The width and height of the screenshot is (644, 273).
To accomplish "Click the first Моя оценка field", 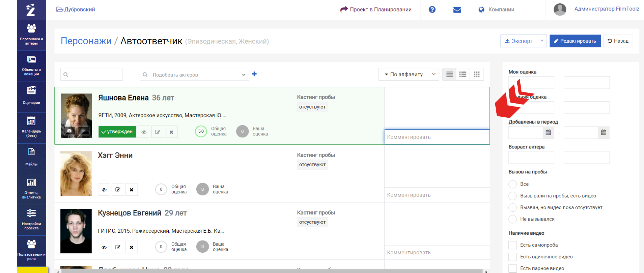I will click(x=531, y=83).
